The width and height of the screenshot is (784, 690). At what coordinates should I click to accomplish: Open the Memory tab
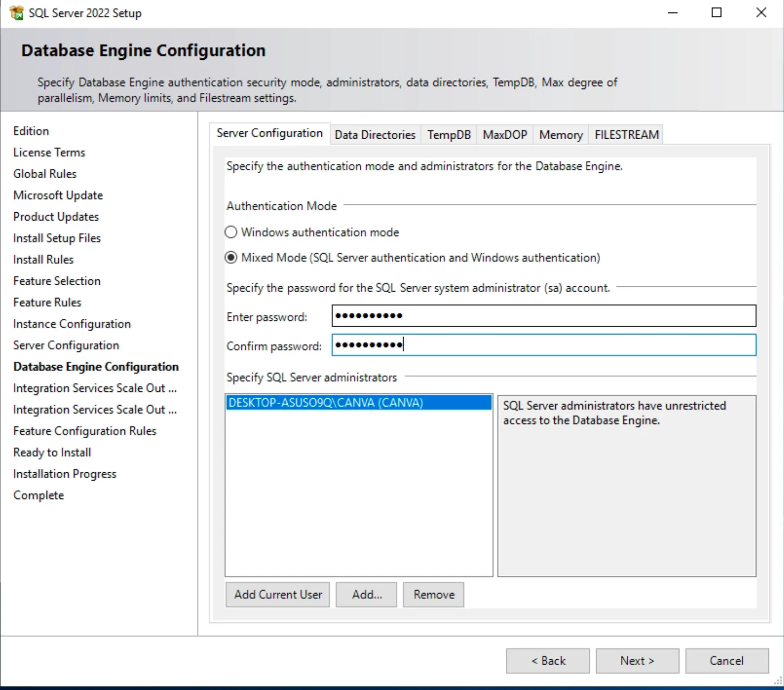click(561, 135)
